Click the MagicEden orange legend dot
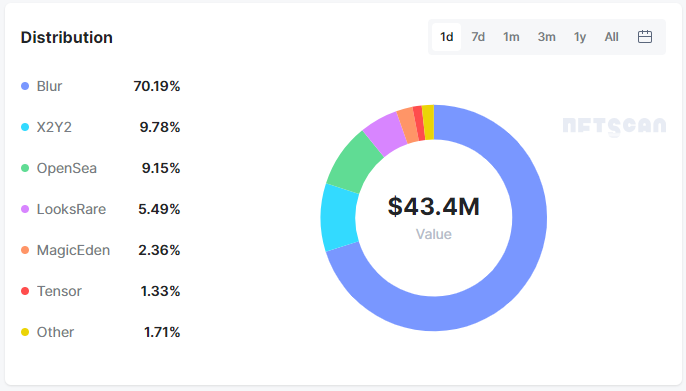This screenshot has width=686, height=391. (25, 250)
